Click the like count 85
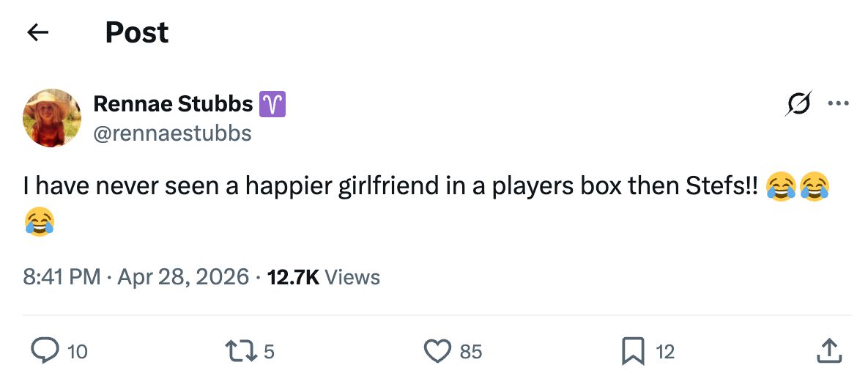 (471, 352)
